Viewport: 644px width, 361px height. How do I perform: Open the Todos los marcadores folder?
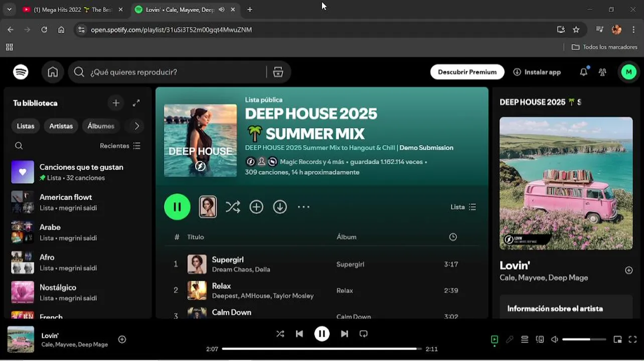point(604,47)
